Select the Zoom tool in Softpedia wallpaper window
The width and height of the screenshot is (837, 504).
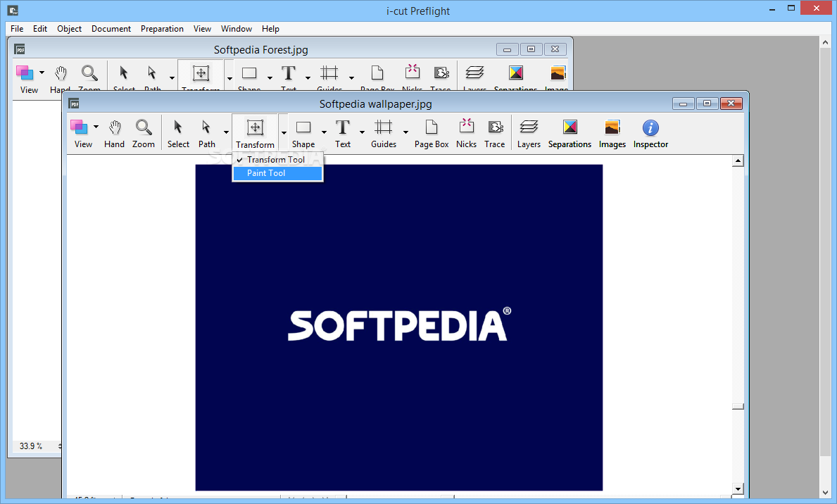pos(144,134)
